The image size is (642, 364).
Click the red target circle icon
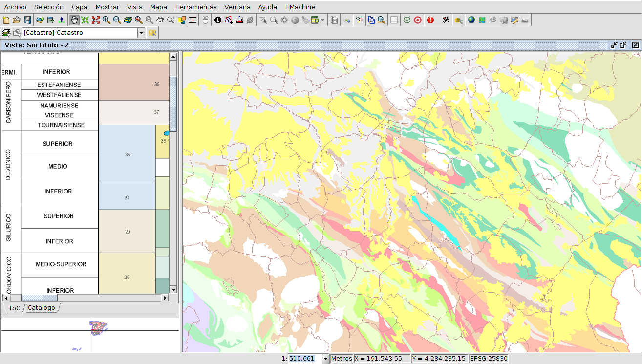[418, 20]
